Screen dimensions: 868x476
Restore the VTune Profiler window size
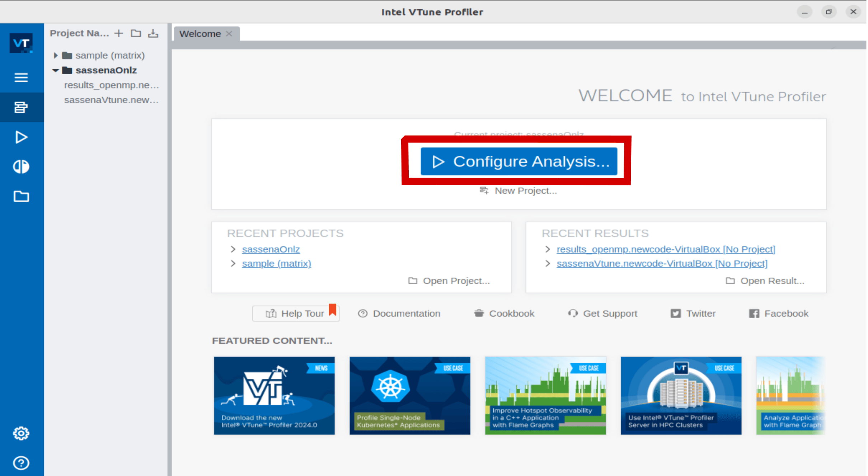pyautogui.click(x=829, y=12)
